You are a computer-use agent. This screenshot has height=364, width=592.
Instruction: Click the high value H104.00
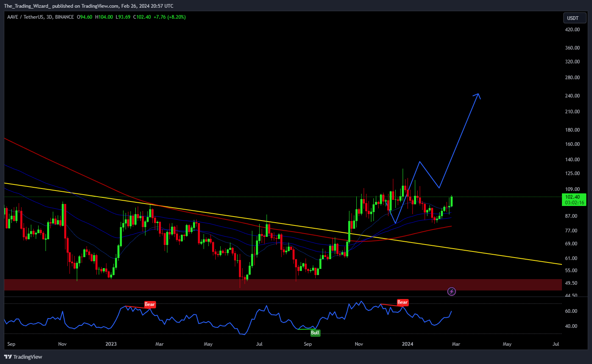[104, 17]
